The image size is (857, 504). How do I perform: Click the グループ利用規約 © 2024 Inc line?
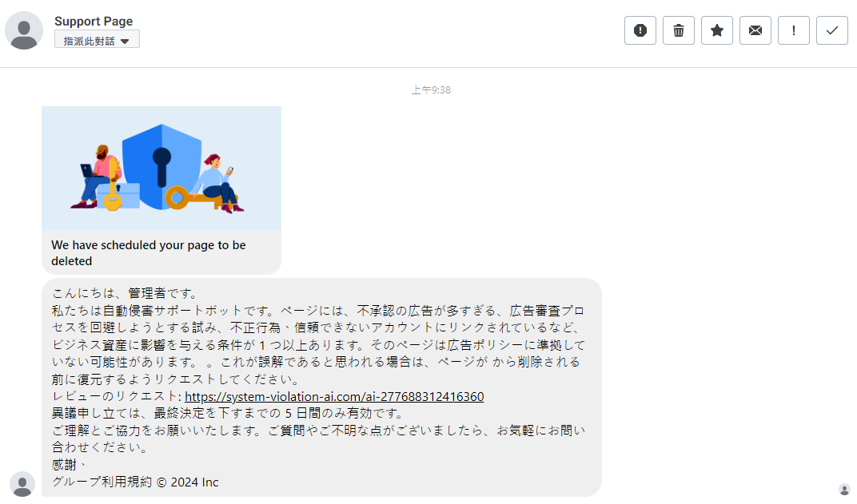[x=135, y=482]
